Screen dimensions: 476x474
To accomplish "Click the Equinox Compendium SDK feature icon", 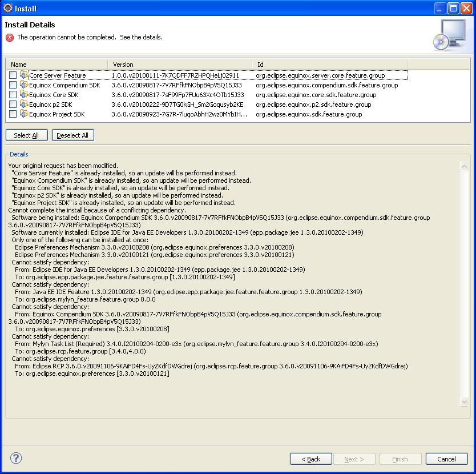I will pyautogui.click(x=24, y=85).
